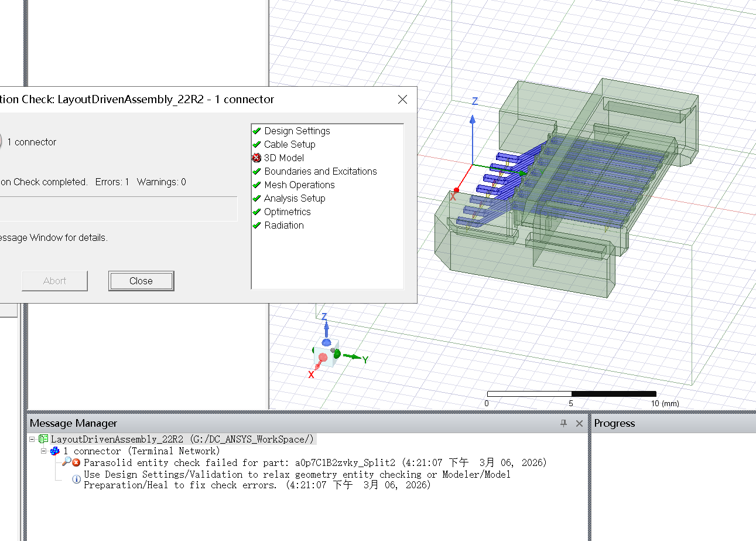The width and height of the screenshot is (756, 541).
Task: Click the green Y axis on orientation gizmo
Action: (x=353, y=357)
